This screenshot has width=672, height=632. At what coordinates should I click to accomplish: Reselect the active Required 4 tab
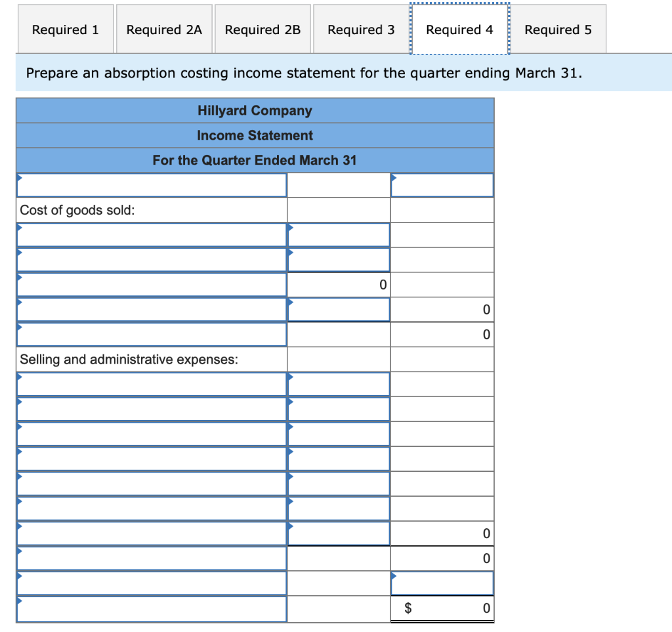coord(459,29)
